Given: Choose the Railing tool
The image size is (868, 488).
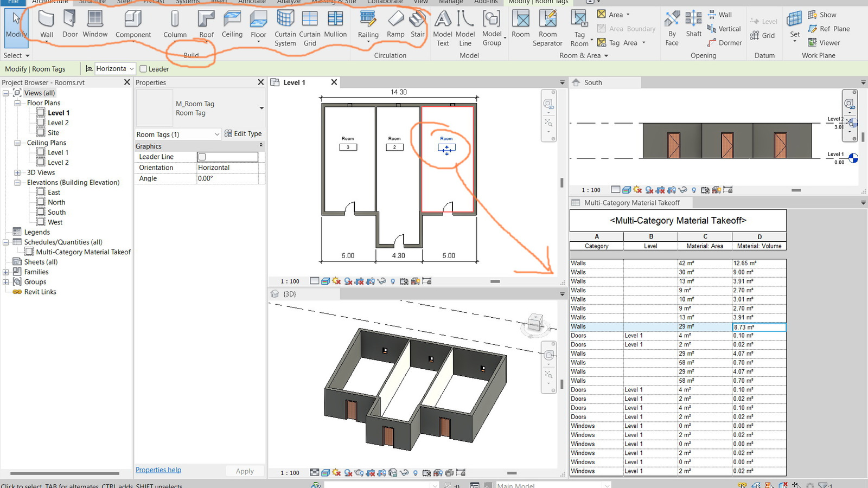Looking at the screenshot, I should point(368,25).
